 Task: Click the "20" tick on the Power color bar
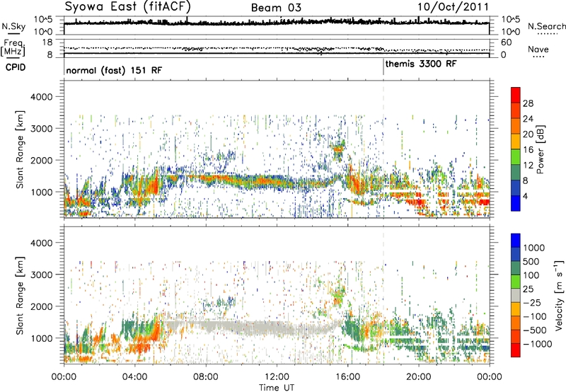click(528, 134)
